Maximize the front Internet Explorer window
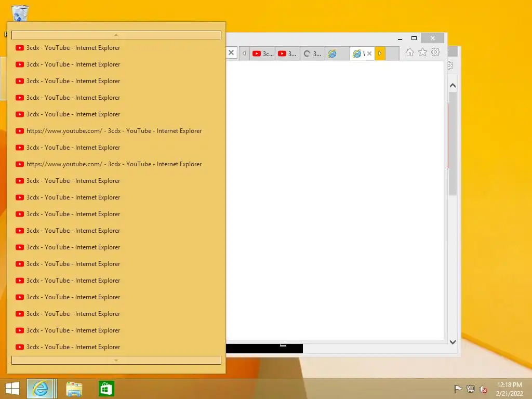The height and width of the screenshot is (399, 532). [x=414, y=38]
